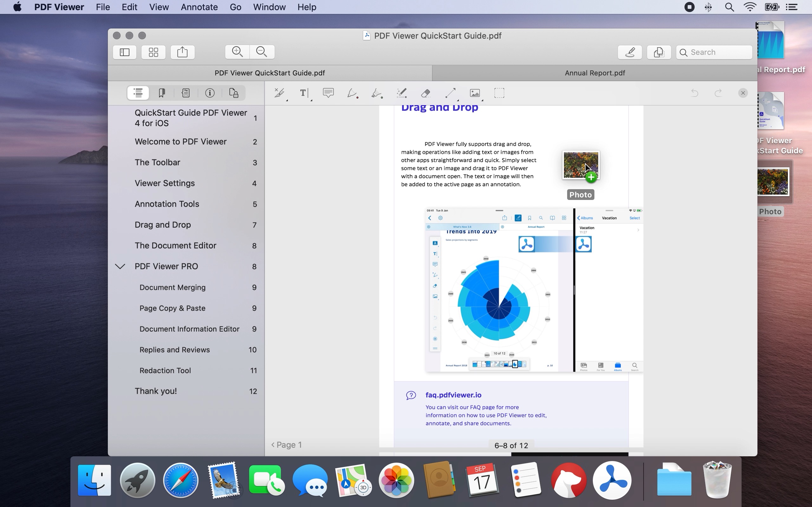Open the Document Info panel
This screenshot has height=507, width=812.
[210, 93]
